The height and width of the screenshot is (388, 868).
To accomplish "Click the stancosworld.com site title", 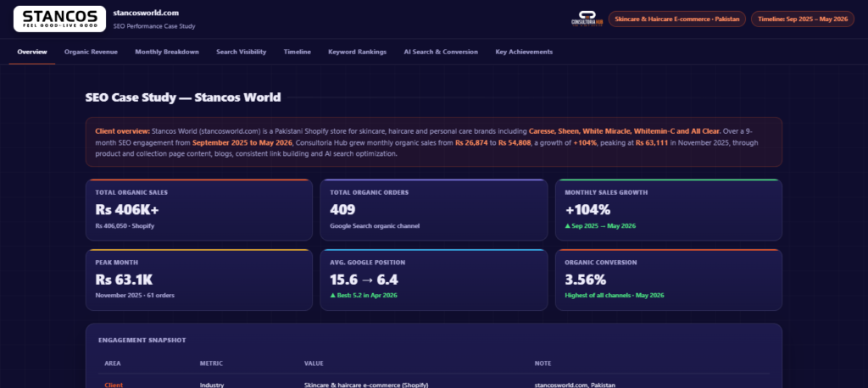I will 146,13.
